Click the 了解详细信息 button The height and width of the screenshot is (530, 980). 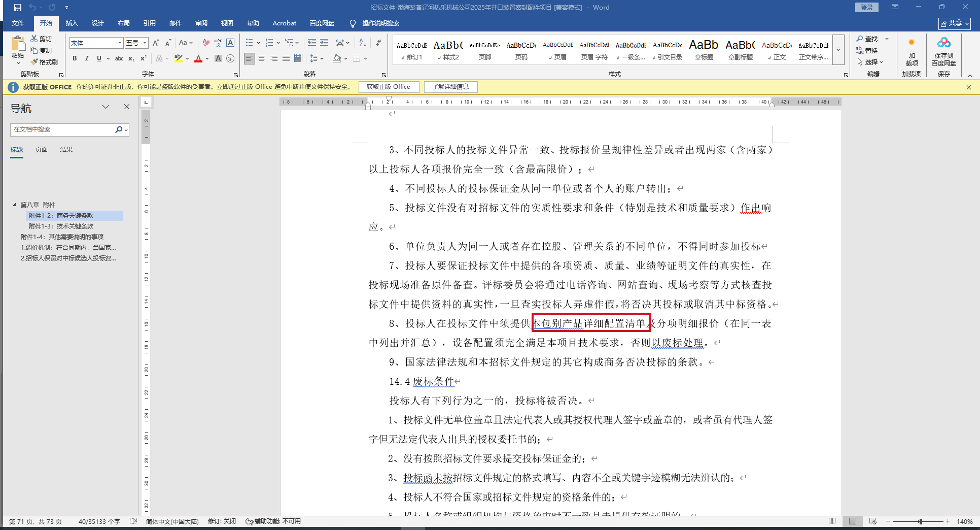[450, 87]
